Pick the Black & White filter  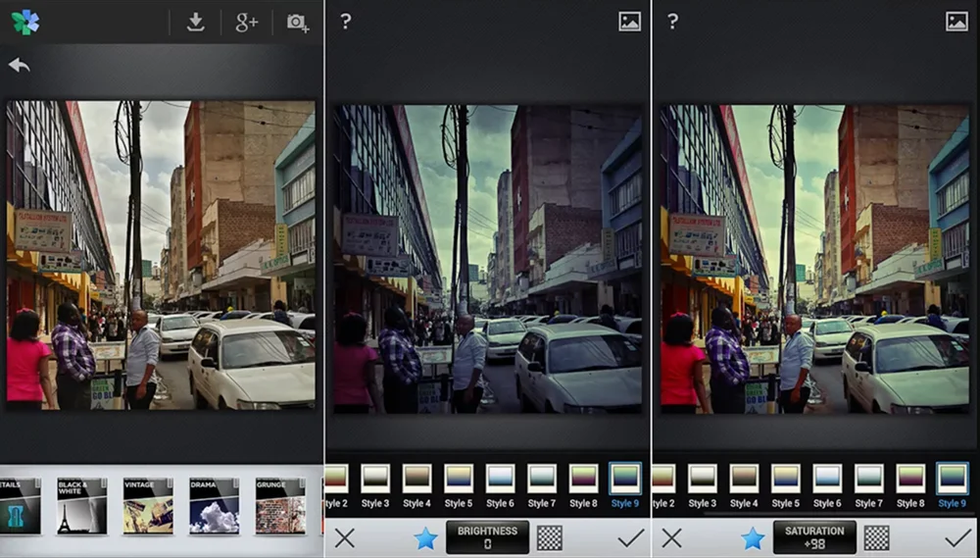[82, 506]
